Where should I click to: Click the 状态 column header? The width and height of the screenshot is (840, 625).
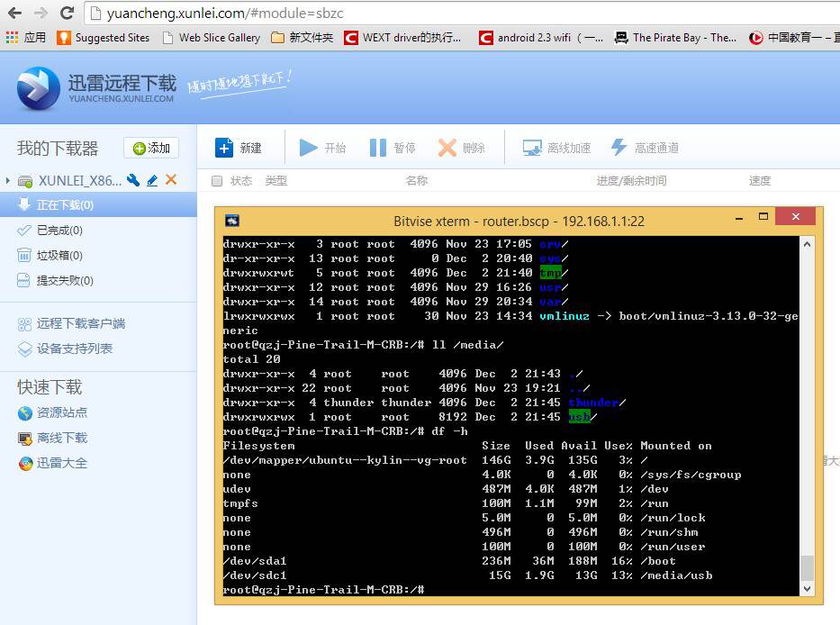point(241,181)
